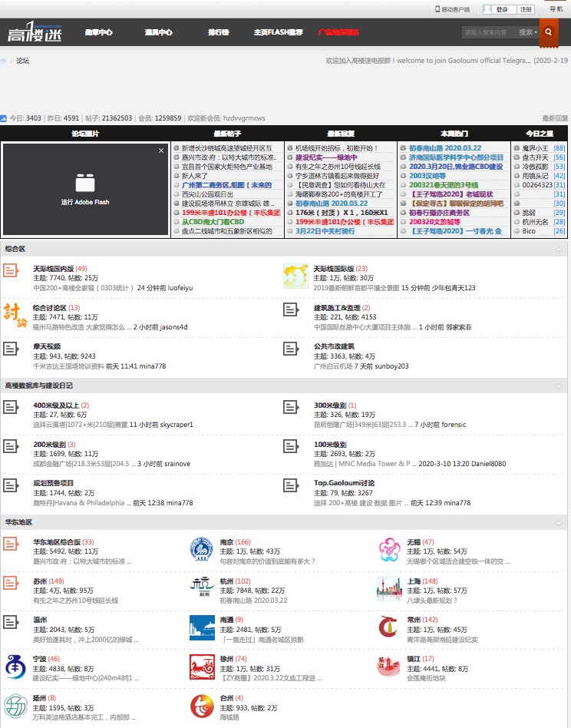This screenshot has width=571, height=728.
Task: Click the 杭州 city logo icon
Action: (x=202, y=587)
